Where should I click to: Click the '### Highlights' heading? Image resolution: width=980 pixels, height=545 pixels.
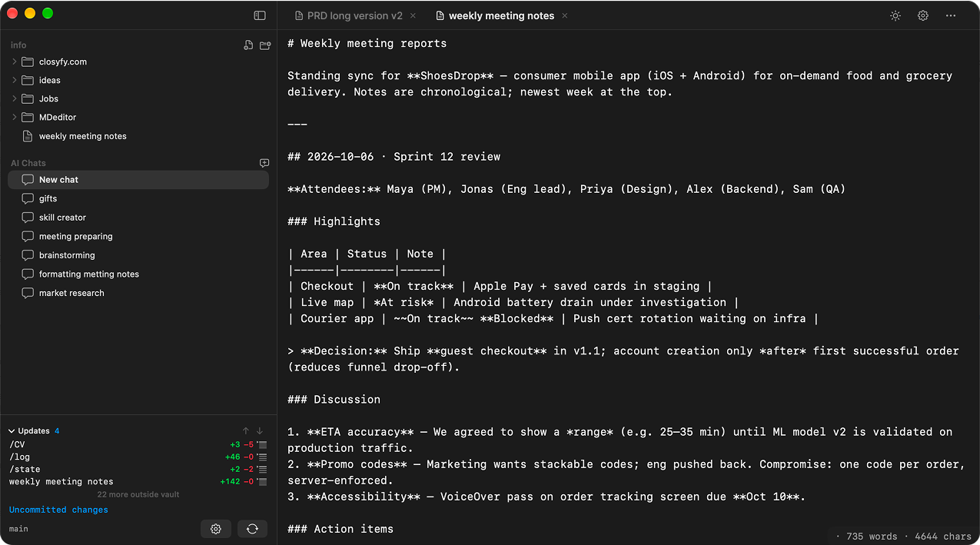(x=334, y=221)
